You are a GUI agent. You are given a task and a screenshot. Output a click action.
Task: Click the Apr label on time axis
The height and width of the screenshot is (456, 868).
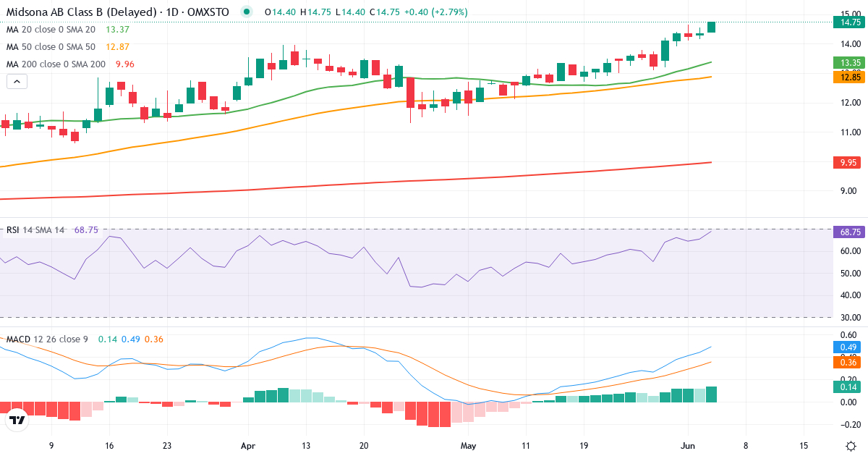tap(249, 446)
